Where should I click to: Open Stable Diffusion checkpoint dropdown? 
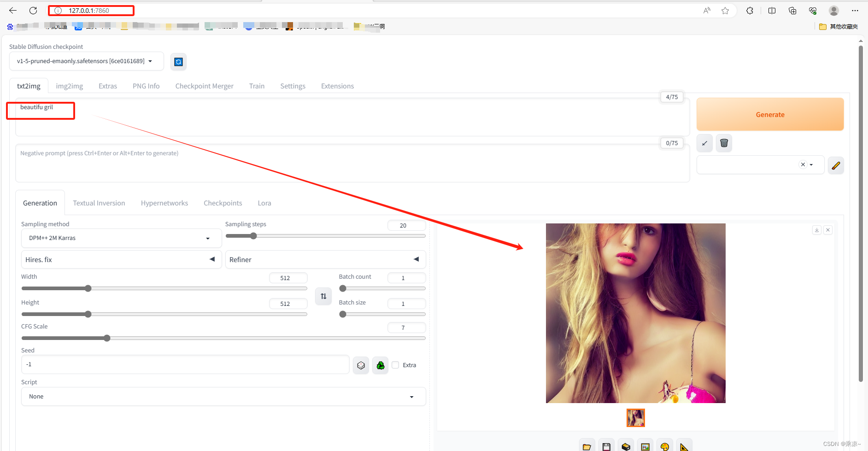pos(87,61)
